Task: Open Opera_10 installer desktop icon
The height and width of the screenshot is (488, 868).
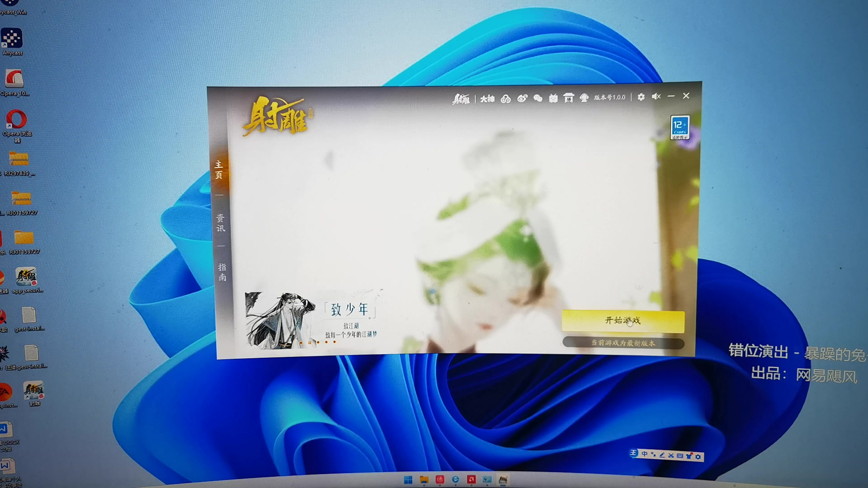Action: [x=14, y=83]
